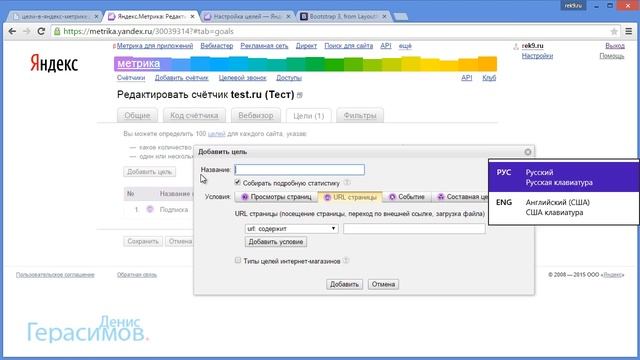Screen dimensions: 640x360
Task: Open the Фильтры tab
Action: (x=360, y=116)
